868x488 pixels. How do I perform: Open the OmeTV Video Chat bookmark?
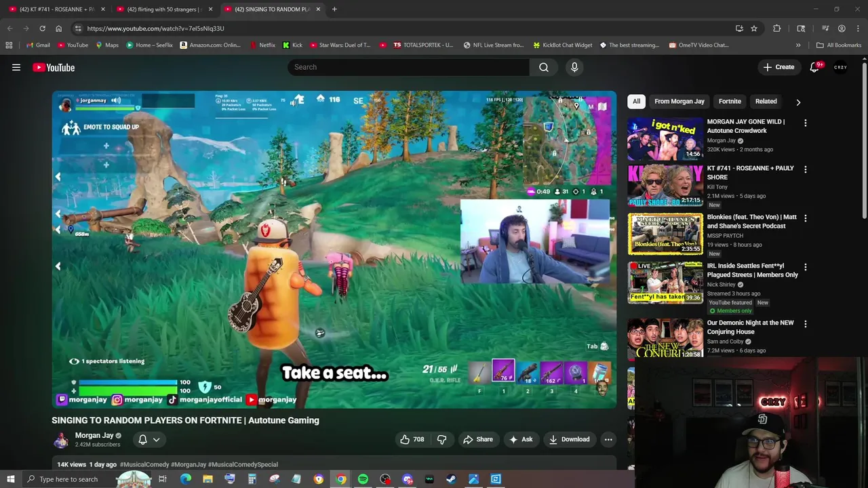pyautogui.click(x=698, y=45)
